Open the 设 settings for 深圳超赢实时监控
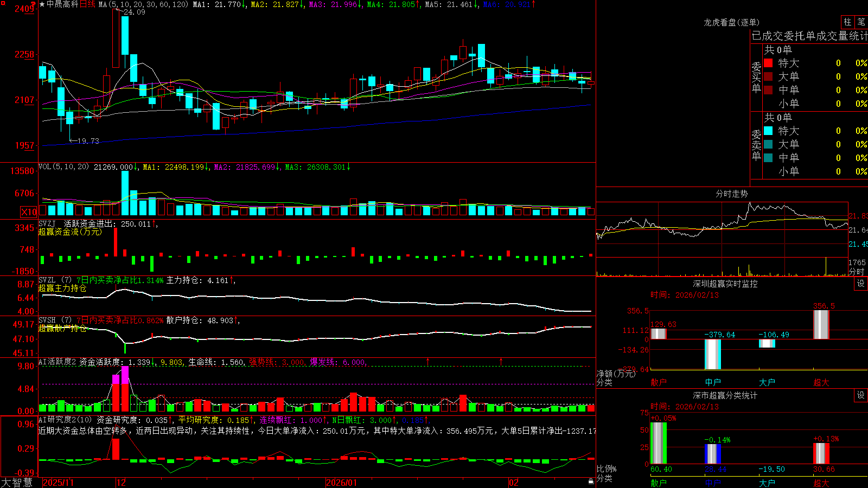This screenshot has height=488, width=868. [861, 284]
